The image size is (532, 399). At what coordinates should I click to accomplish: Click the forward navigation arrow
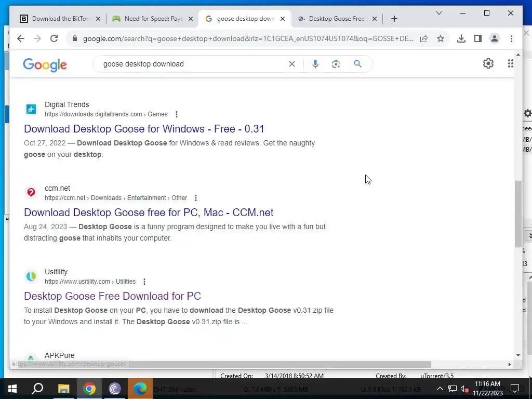37,38
